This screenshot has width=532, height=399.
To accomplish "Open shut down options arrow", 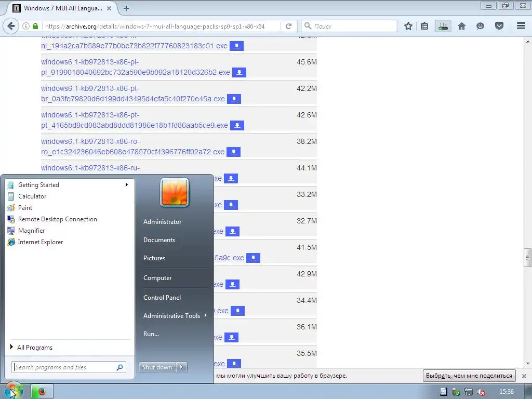I will tap(181, 367).
